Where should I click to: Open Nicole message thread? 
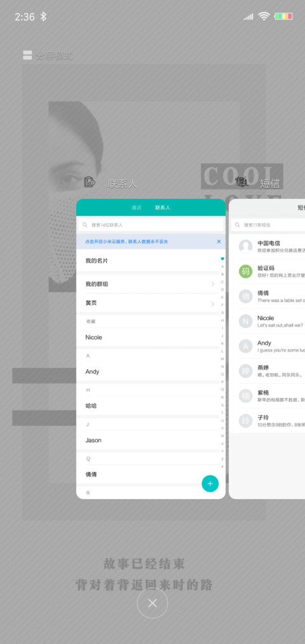(268, 321)
